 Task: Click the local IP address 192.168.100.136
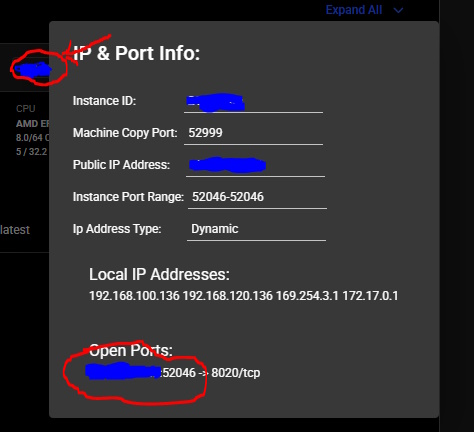pos(134,296)
